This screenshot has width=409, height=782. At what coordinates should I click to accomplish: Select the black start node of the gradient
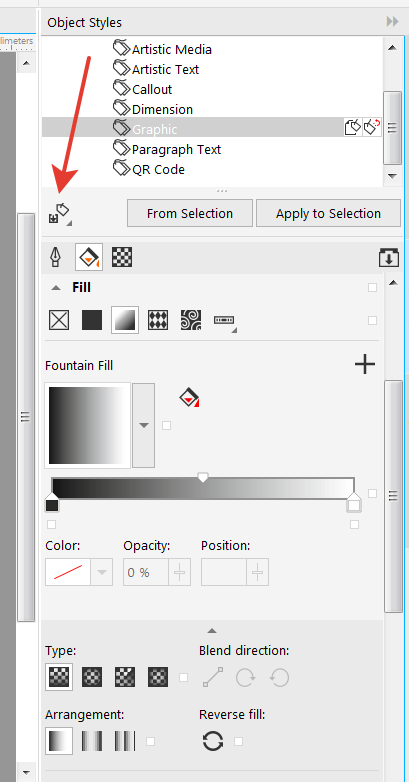pos(51,503)
